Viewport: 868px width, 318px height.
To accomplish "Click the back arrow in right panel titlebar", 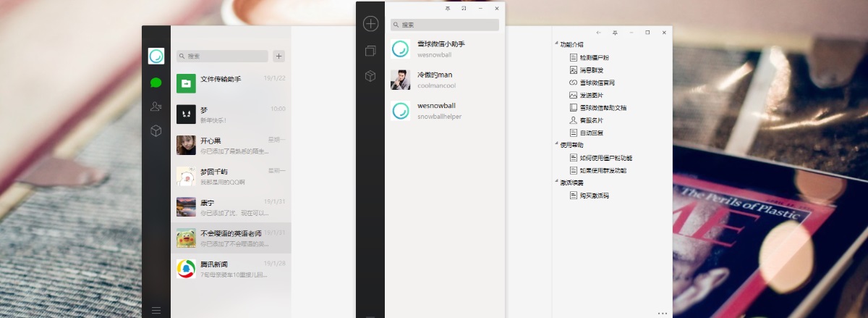I will tap(599, 33).
